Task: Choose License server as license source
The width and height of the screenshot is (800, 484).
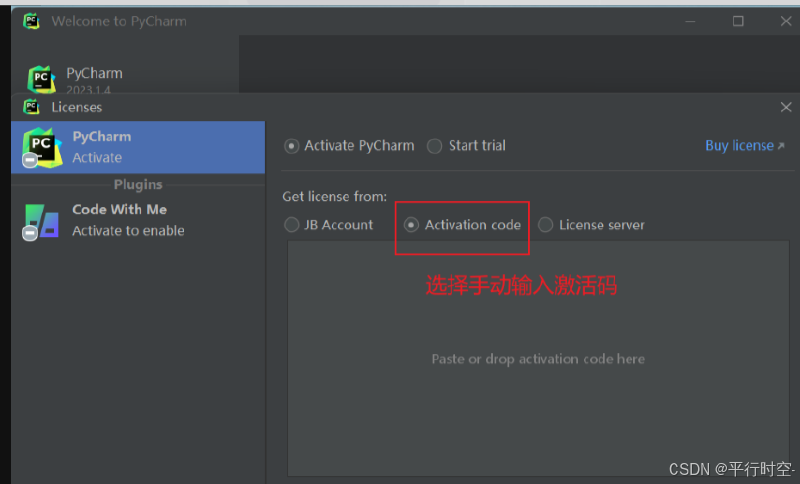Action: pos(545,225)
